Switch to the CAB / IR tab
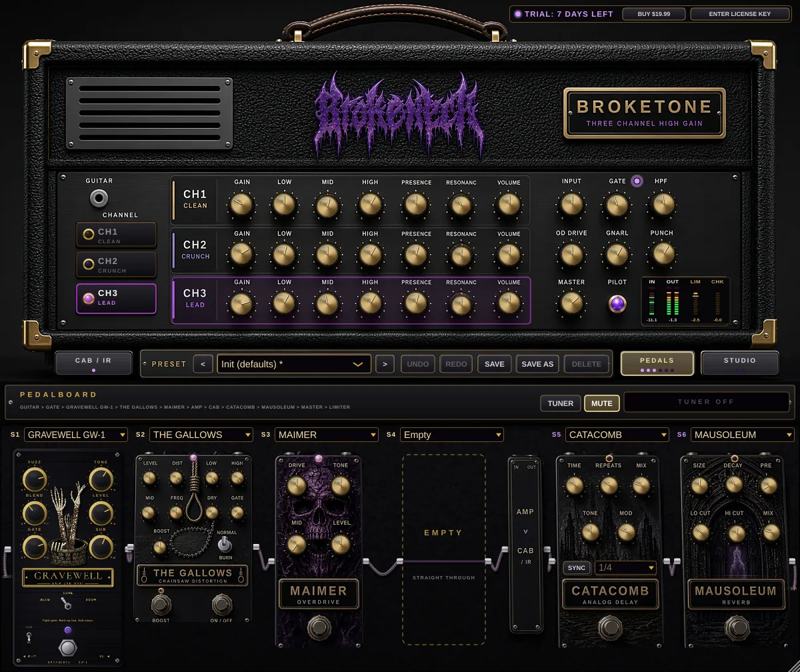Viewport: 800px width, 672px height. coord(93,363)
